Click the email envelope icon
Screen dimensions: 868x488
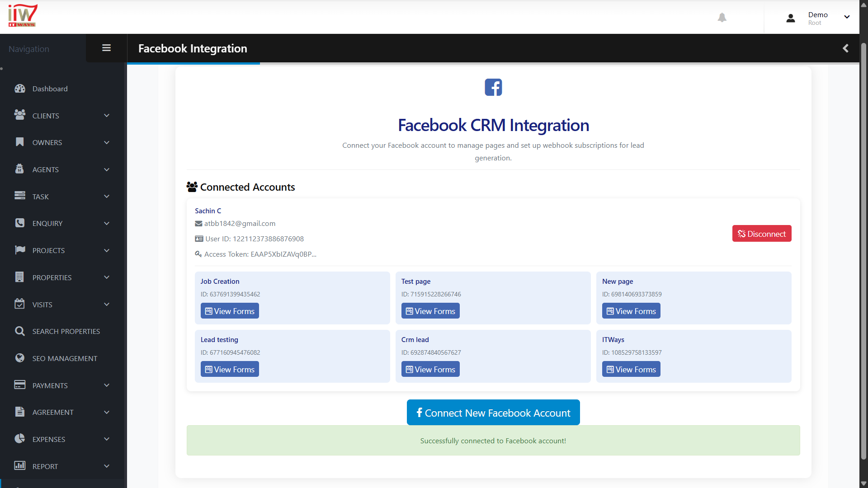point(198,224)
